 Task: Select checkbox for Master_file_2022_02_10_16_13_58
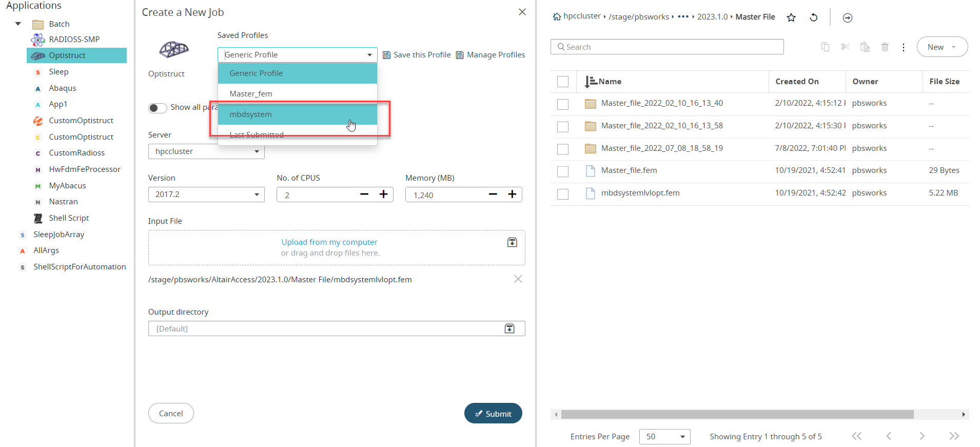click(563, 127)
